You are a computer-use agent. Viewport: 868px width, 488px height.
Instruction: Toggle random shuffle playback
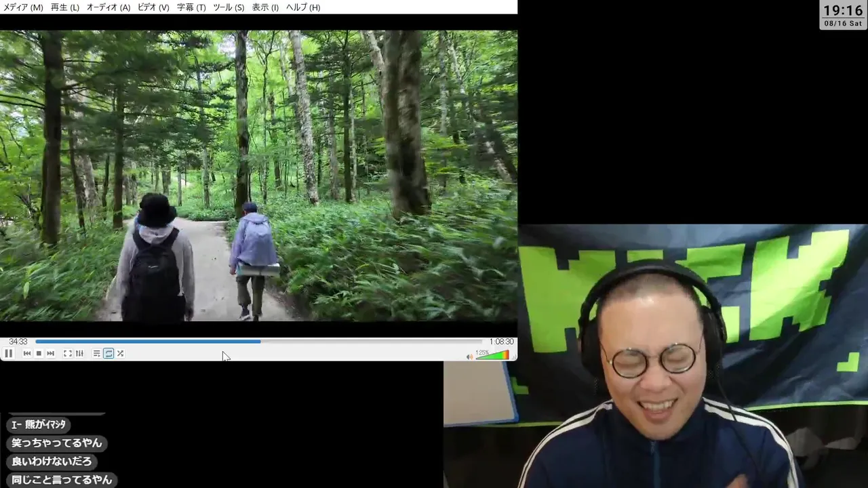[x=120, y=353]
